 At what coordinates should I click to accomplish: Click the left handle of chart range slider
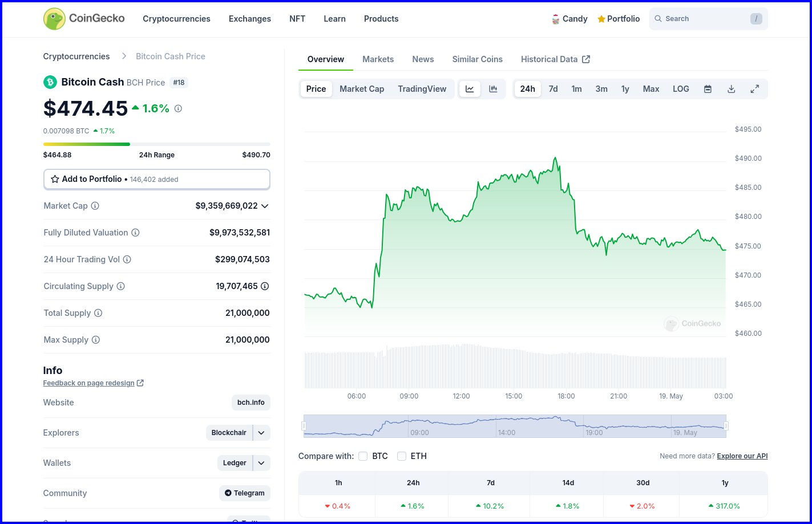click(x=304, y=426)
